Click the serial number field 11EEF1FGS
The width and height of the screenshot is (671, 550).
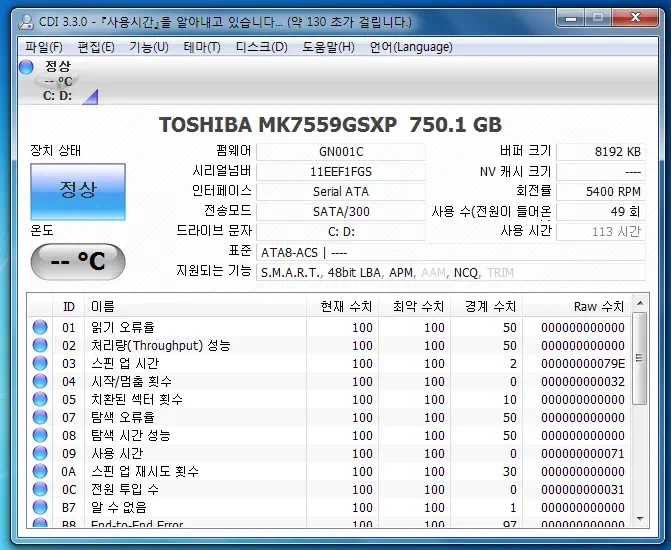click(341, 172)
